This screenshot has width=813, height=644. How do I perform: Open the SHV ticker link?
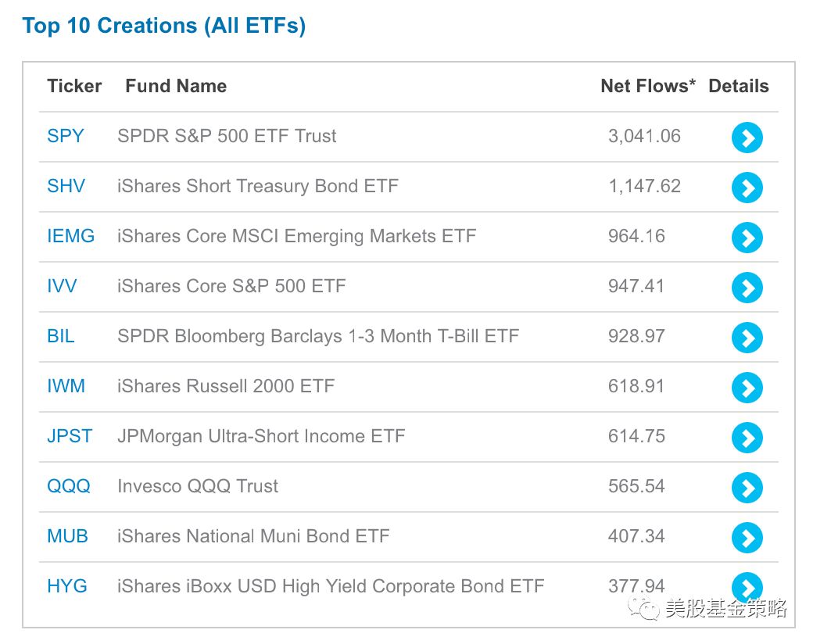tap(66, 186)
